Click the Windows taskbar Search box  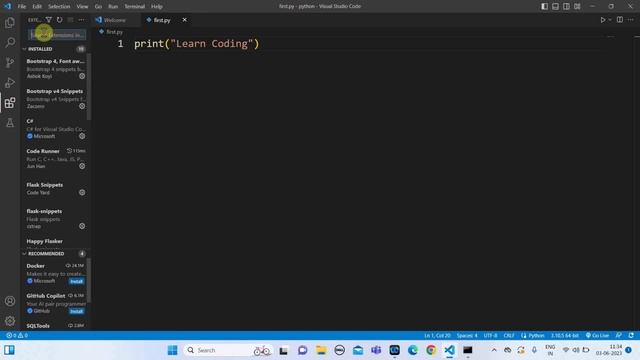[x=227, y=350]
